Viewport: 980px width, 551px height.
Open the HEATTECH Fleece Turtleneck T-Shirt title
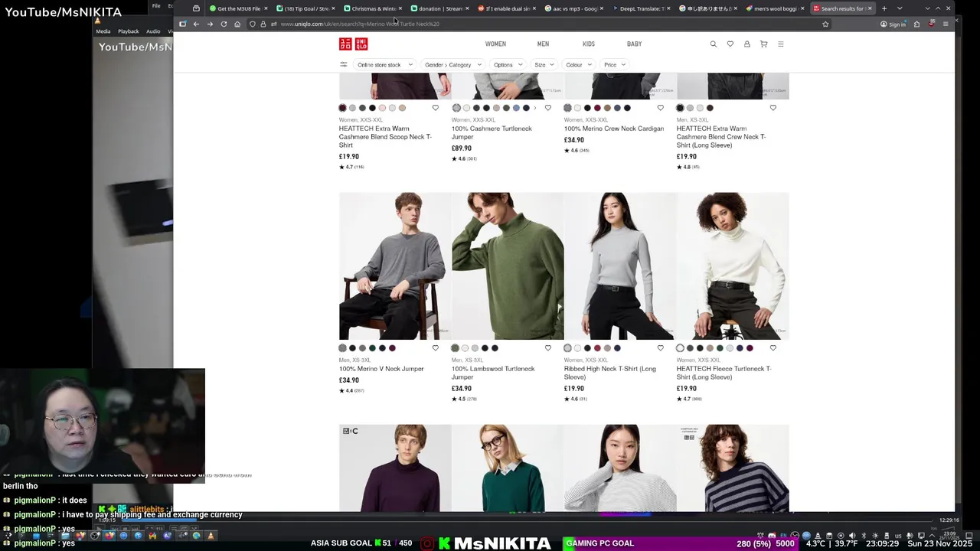point(724,373)
